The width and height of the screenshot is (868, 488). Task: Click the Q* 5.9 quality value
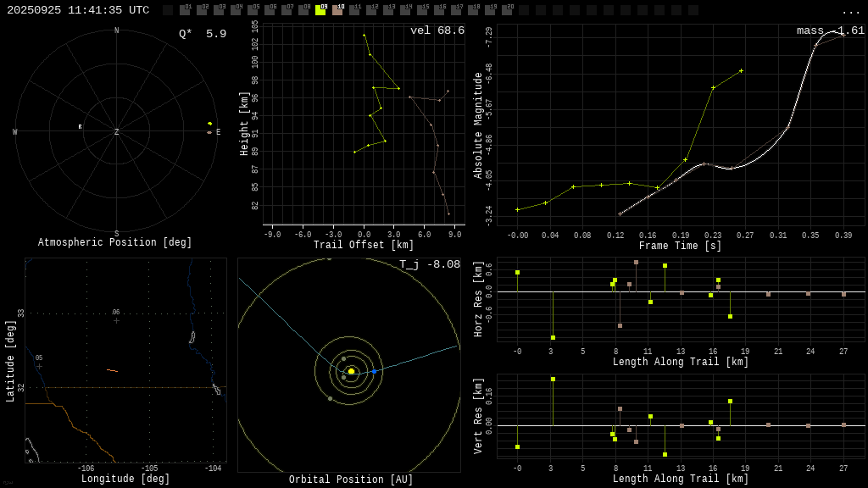pos(203,34)
